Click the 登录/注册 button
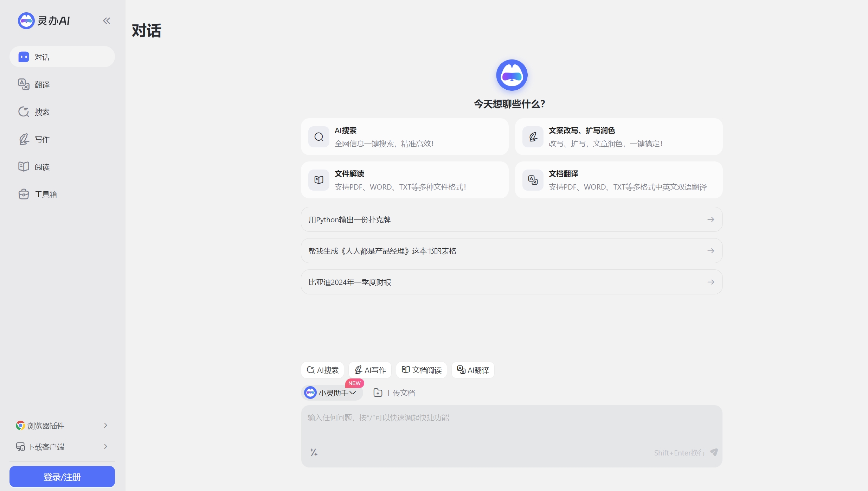This screenshot has height=491, width=868. (x=62, y=477)
